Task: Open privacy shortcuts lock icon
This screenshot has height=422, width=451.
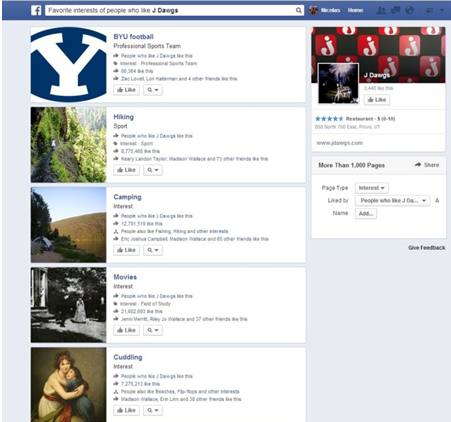Action: click(430, 10)
